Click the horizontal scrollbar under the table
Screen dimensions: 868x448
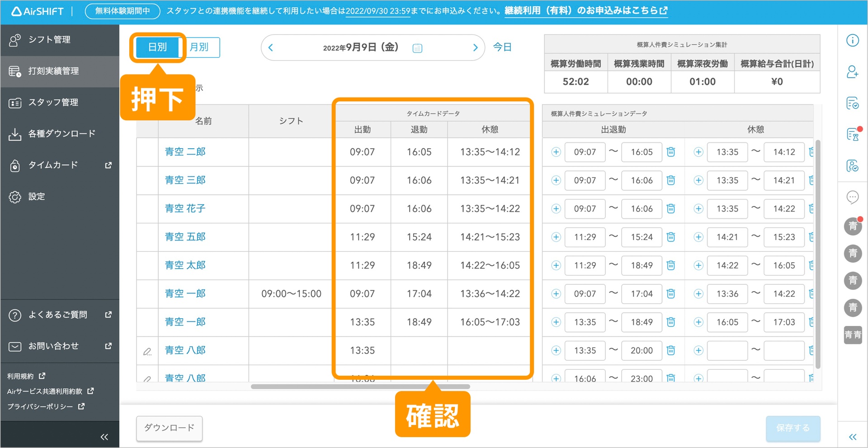pos(360,387)
